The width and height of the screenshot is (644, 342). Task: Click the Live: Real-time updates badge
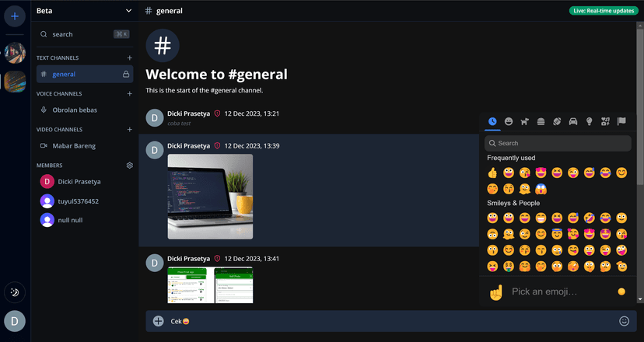coord(604,11)
